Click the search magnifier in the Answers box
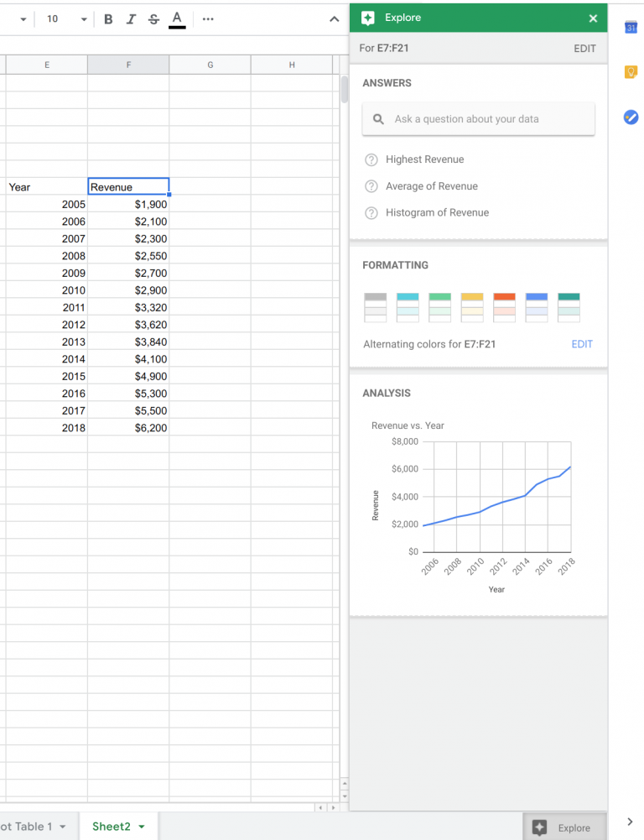The height and width of the screenshot is (840, 644). (377, 118)
